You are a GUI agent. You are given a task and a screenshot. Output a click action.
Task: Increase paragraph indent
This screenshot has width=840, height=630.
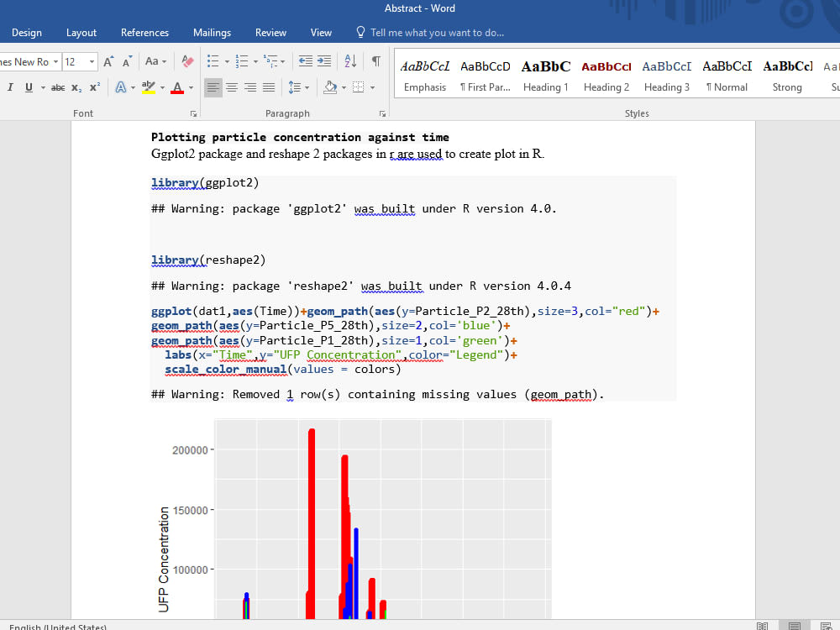tap(324, 61)
